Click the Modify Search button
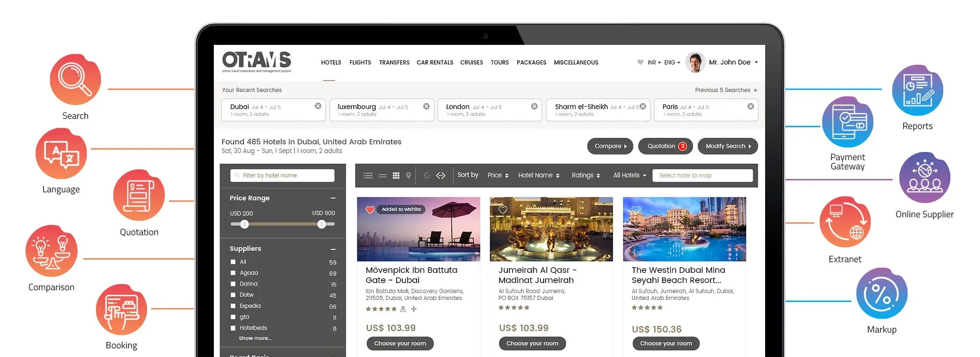The width and height of the screenshot is (980, 357). click(x=727, y=146)
